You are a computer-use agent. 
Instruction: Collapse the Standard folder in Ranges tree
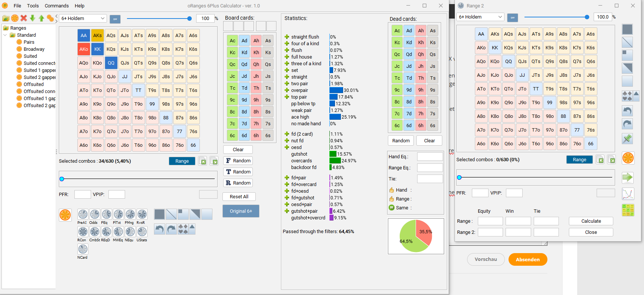click(5, 35)
